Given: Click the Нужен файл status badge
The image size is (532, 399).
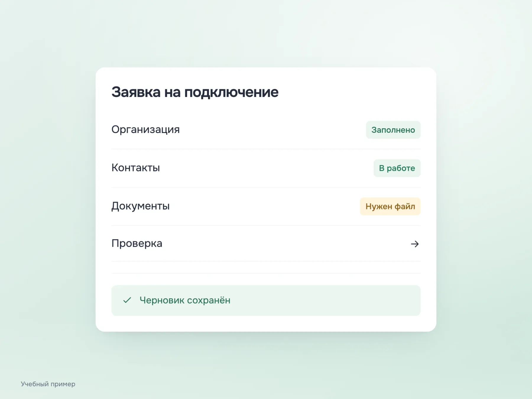Looking at the screenshot, I should click(390, 206).
